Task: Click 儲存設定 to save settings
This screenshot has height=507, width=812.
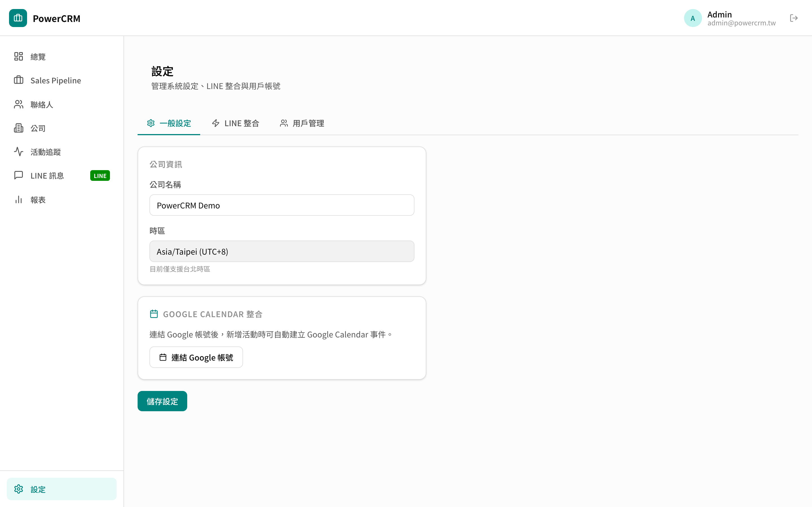Action: click(x=162, y=401)
